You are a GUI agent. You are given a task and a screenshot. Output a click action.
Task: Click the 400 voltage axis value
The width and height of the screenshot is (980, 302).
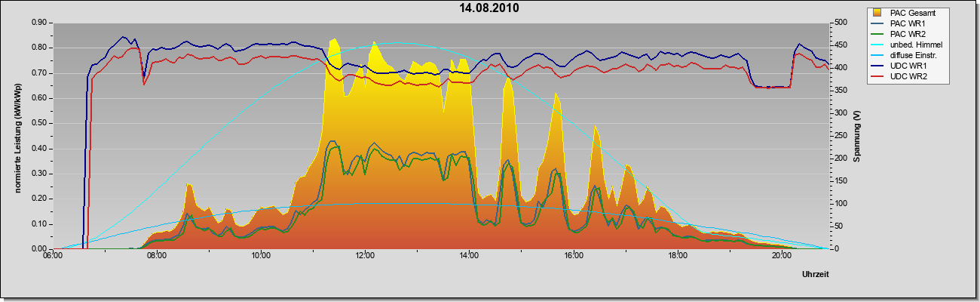839,68
